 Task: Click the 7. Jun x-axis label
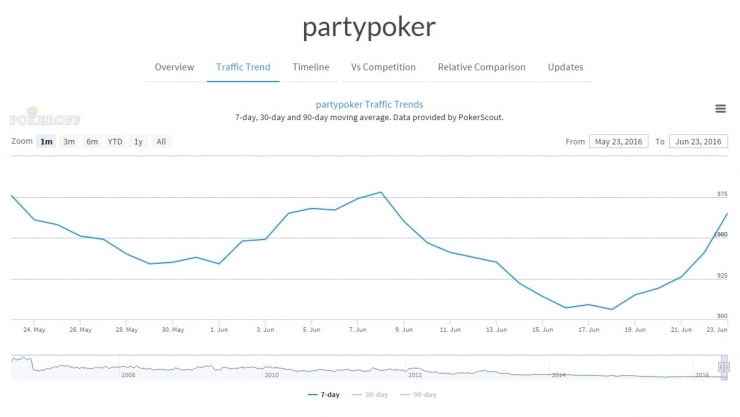pyautogui.click(x=358, y=330)
